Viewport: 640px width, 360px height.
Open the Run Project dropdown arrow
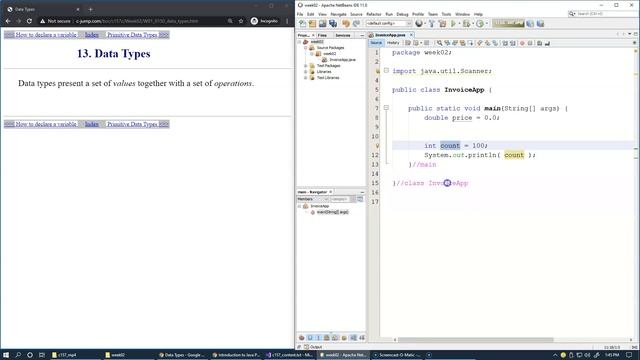[459, 24]
